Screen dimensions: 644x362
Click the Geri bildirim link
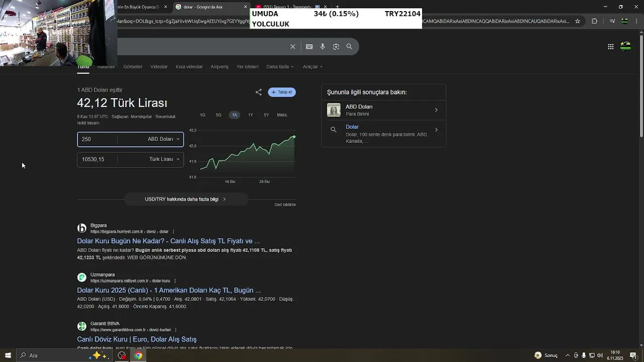point(285,205)
